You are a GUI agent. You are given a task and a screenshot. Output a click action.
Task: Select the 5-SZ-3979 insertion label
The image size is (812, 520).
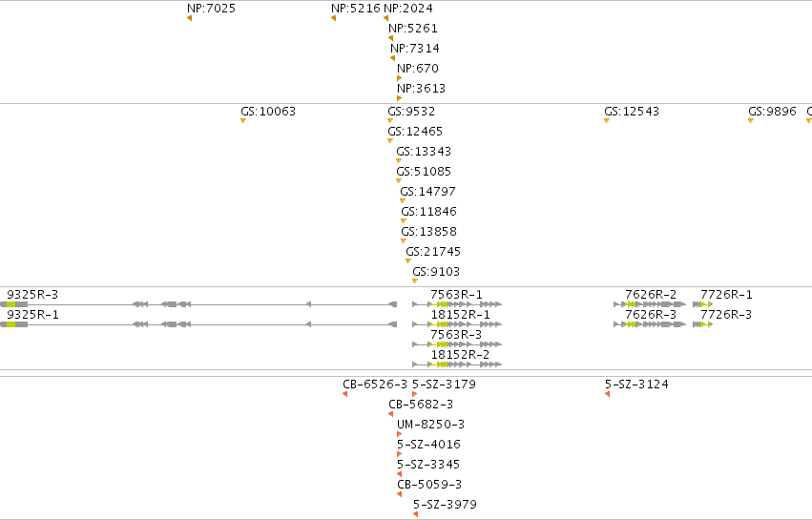tap(445, 505)
